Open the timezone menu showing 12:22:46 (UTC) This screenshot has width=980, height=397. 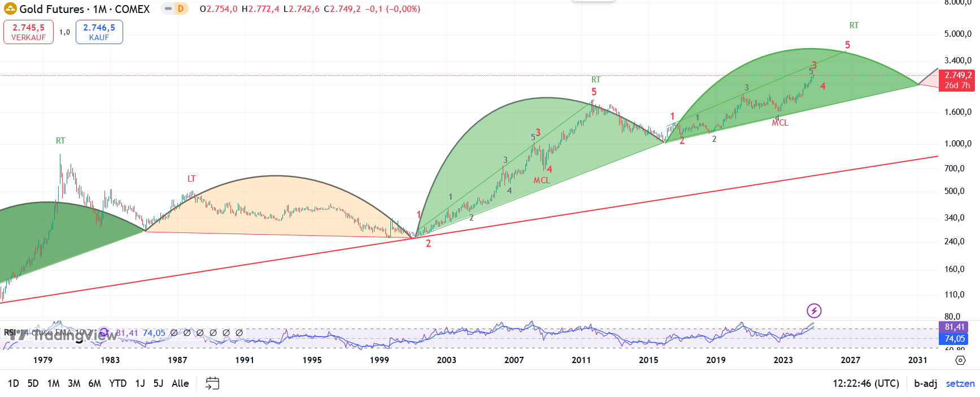coord(866,383)
